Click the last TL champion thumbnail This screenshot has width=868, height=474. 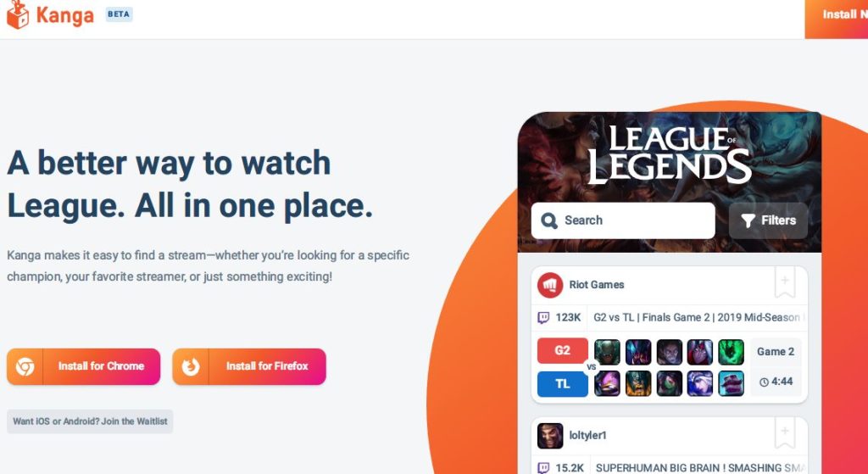(732, 384)
